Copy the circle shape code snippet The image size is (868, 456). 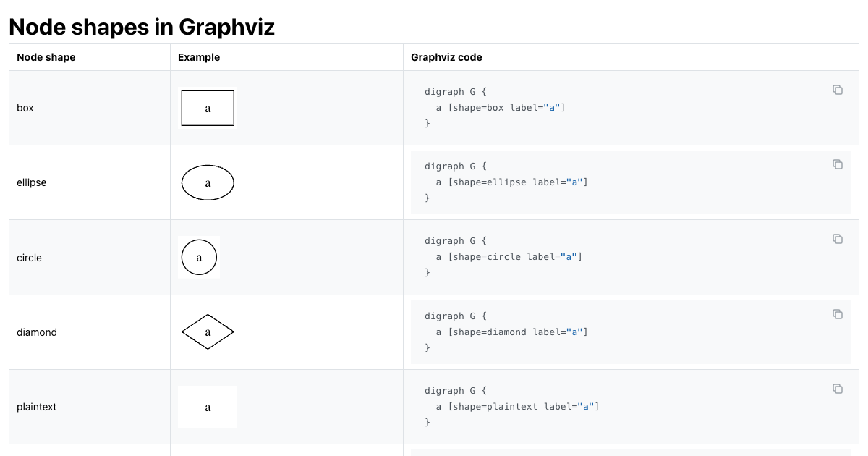coord(838,239)
